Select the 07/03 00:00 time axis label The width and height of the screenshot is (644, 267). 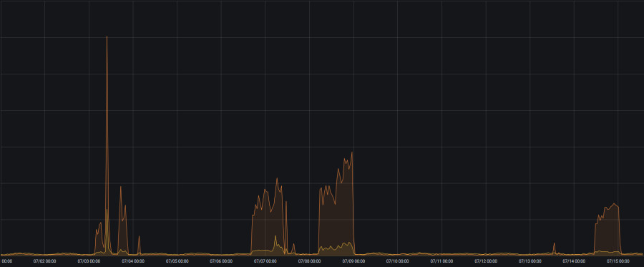coord(89,261)
